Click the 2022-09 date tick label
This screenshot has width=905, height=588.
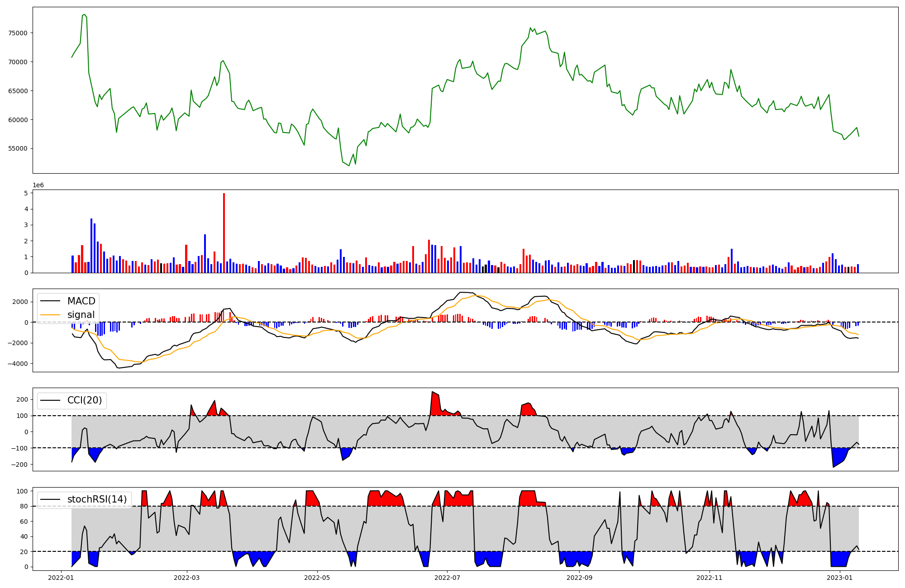[579, 578]
